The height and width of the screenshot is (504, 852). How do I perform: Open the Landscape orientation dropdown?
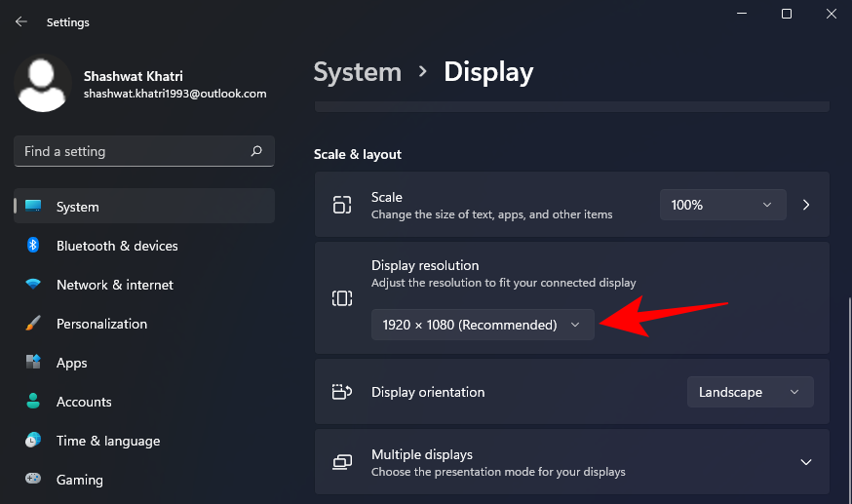[x=750, y=392]
